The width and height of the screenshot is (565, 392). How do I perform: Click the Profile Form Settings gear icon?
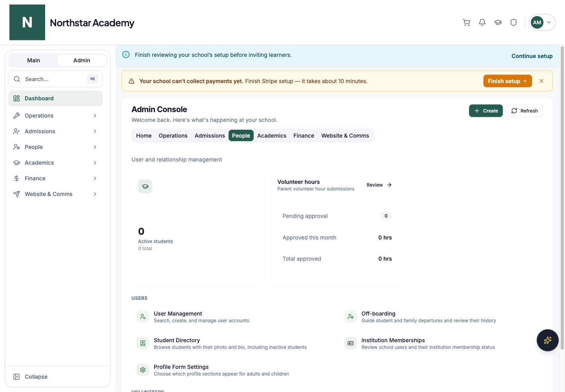[143, 370]
